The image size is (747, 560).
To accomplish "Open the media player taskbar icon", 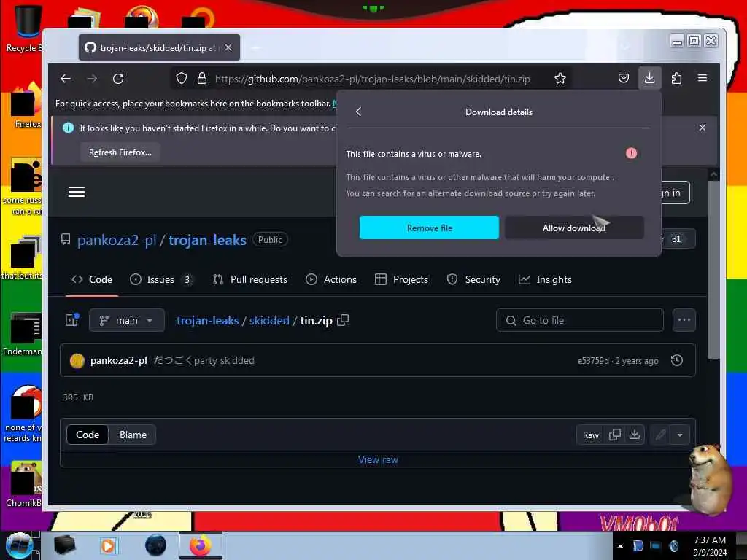I will coord(108,545).
